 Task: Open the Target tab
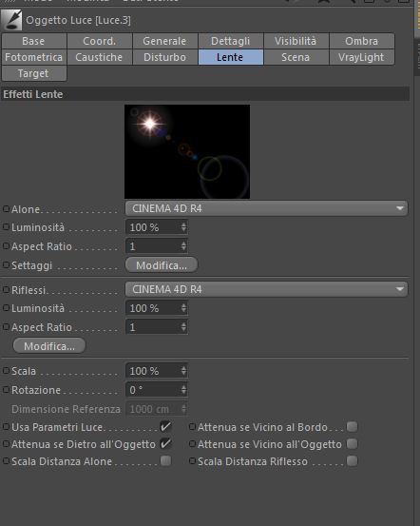click(33, 73)
